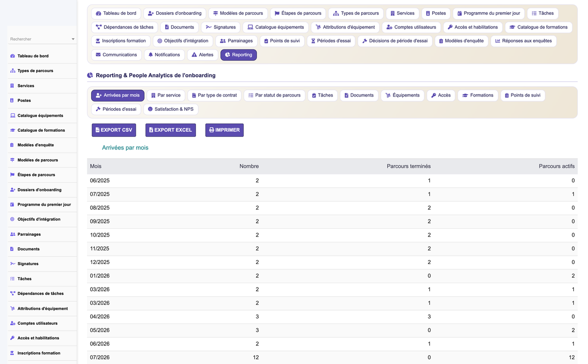Click the building icon beside sidebar Services

pos(12,86)
